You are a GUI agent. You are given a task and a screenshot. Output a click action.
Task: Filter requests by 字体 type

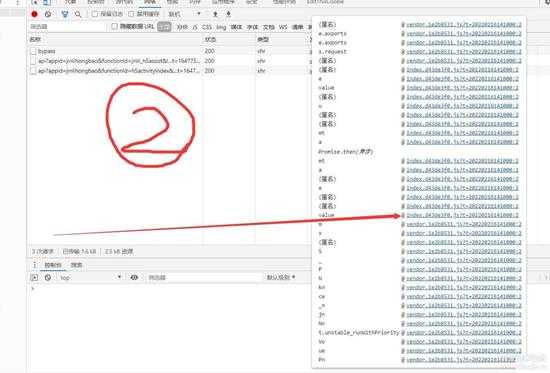click(x=253, y=27)
